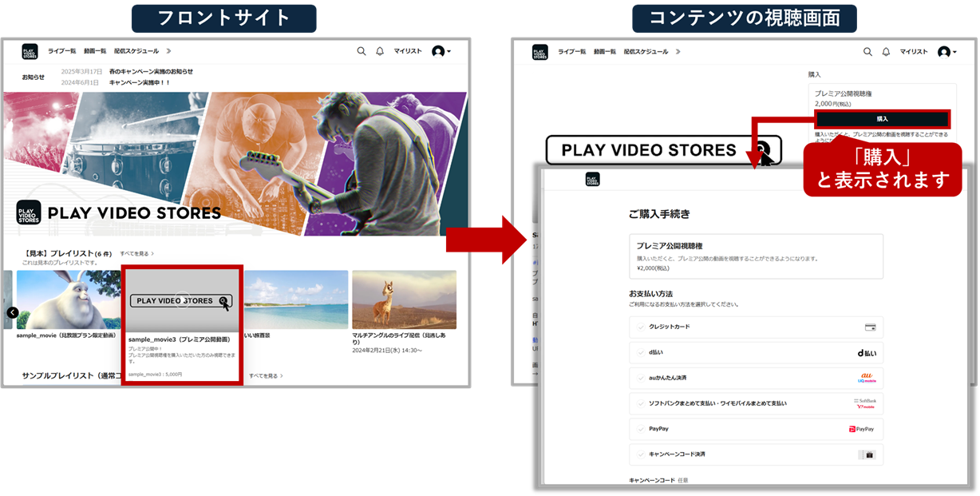The image size is (980, 496).
Task: Click the news date 2025年3月17日
Action: pyautogui.click(x=81, y=72)
